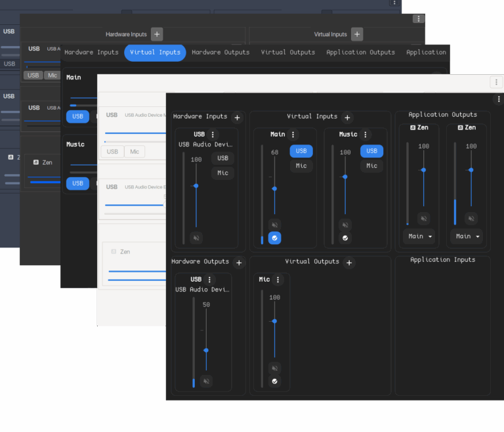Toggle Mic routing on Main virtual input
The image size is (504, 432).
(301, 165)
